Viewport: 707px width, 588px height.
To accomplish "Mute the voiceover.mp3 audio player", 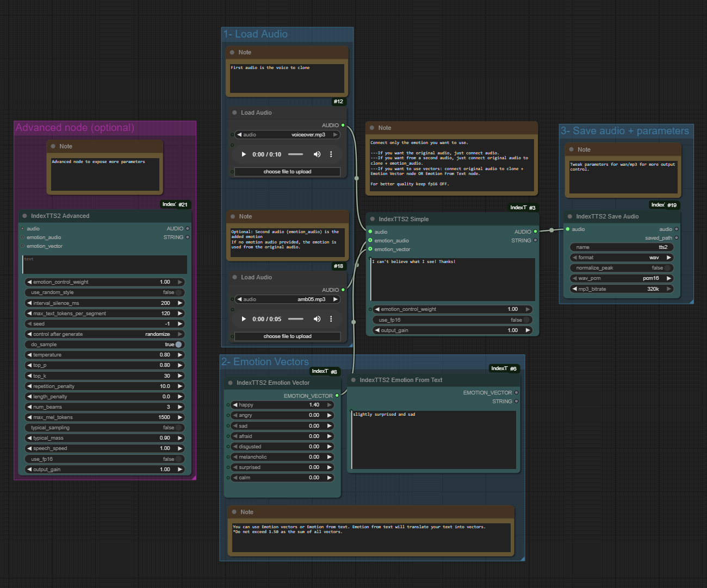I will point(317,154).
